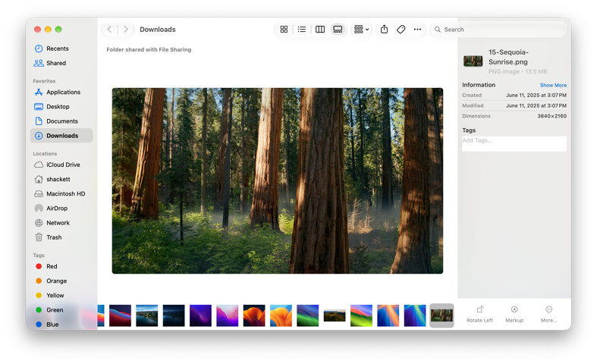Select the dark orange Ventura flower thumbnail
Screen dimensions: 597x364
coord(254,315)
